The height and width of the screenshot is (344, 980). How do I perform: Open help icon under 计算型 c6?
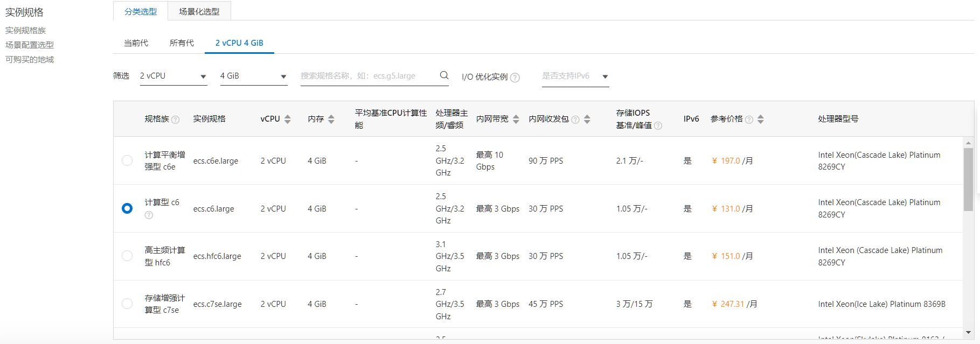click(x=149, y=215)
